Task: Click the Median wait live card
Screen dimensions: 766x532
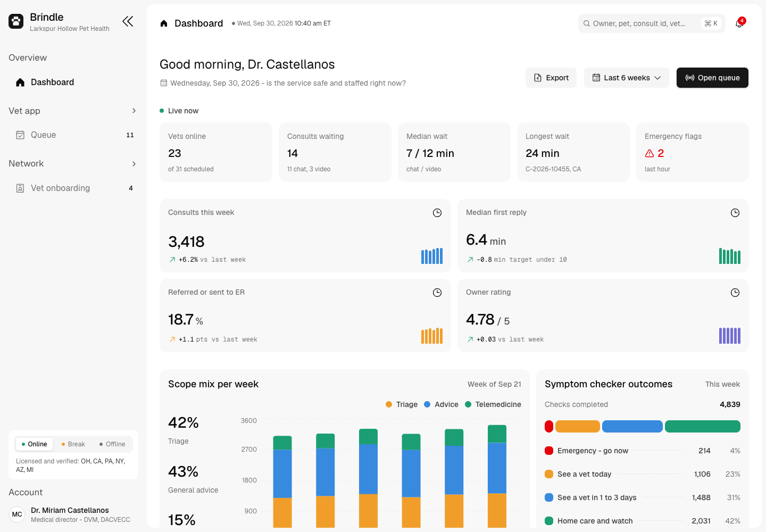Action: click(x=454, y=152)
